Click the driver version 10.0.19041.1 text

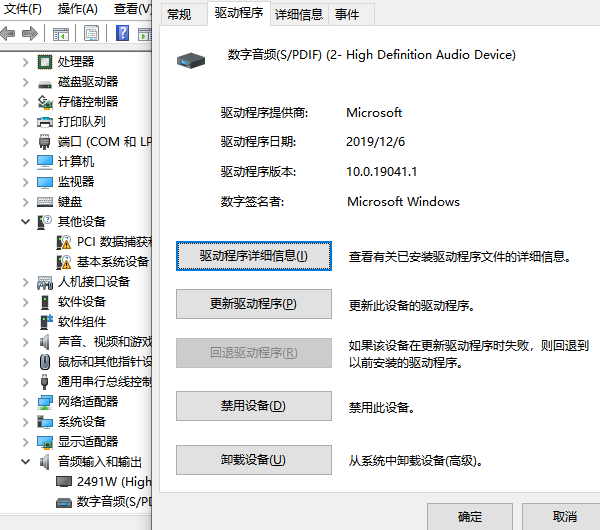tap(382, 171)
